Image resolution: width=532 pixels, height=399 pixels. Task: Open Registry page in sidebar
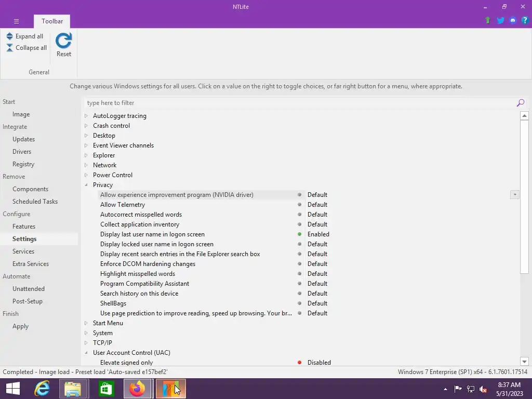click(x=23, y=164)
